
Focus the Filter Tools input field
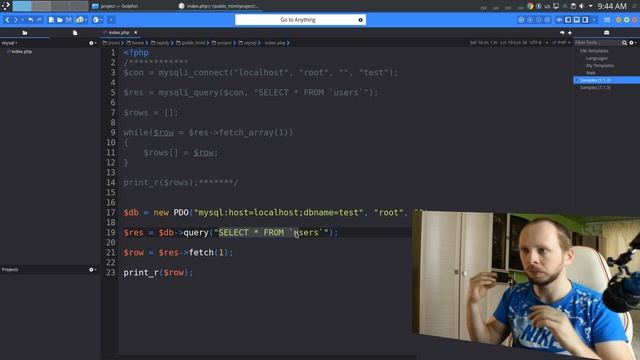[x=597, y=42]
